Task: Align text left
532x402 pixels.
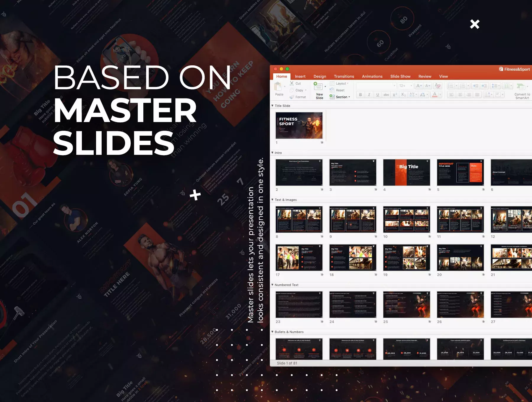Action: (451, 95)
